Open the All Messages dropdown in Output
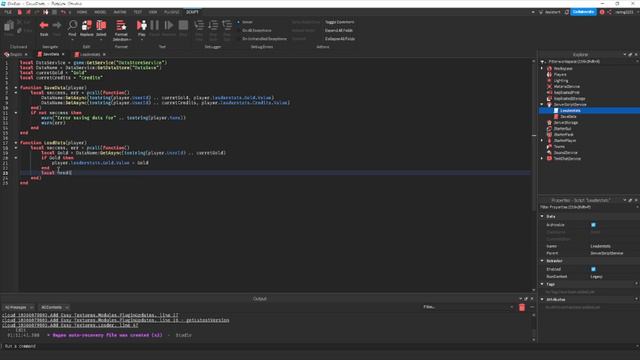Image resolution: width=640 pixels, height=360 pixels. (19, 307)
